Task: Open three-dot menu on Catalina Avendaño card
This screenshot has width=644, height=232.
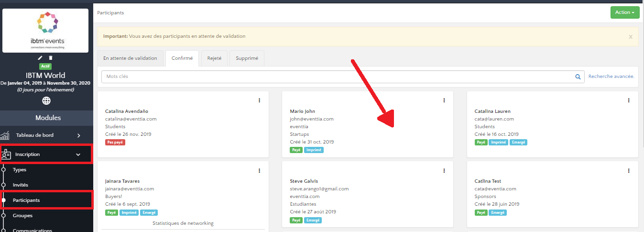Action: pos(260,100)
